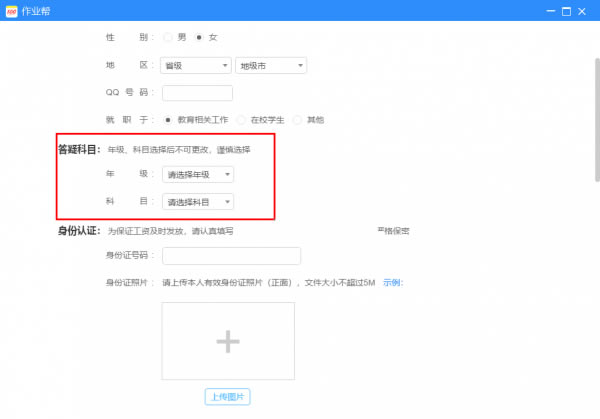Image resolution: width=600 pixels, height=419 pixels.
Task: Click the 作业帮 app logo icon
Action: click(12, 11)
